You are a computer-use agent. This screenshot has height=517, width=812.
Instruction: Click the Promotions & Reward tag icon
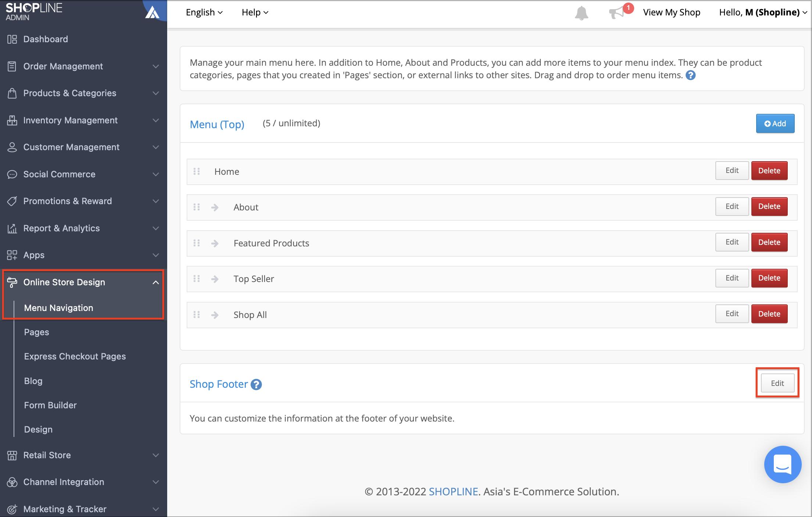tap(12, 201)
